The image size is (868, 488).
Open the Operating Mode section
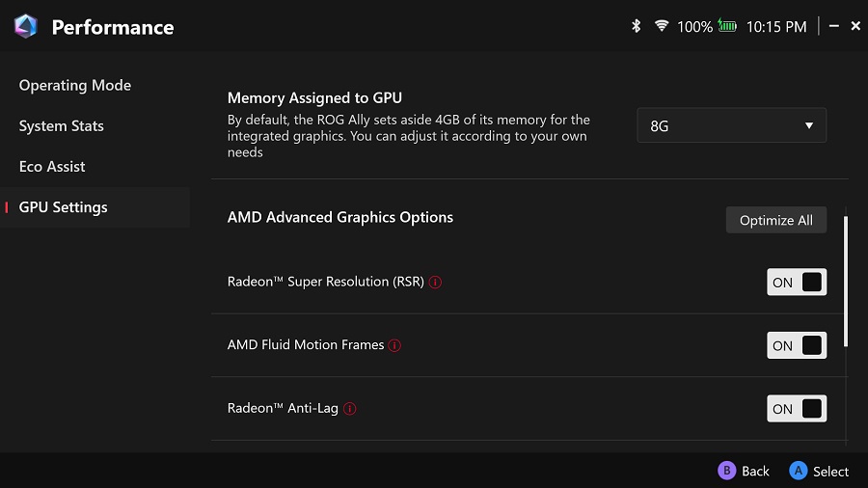[75, 85]
